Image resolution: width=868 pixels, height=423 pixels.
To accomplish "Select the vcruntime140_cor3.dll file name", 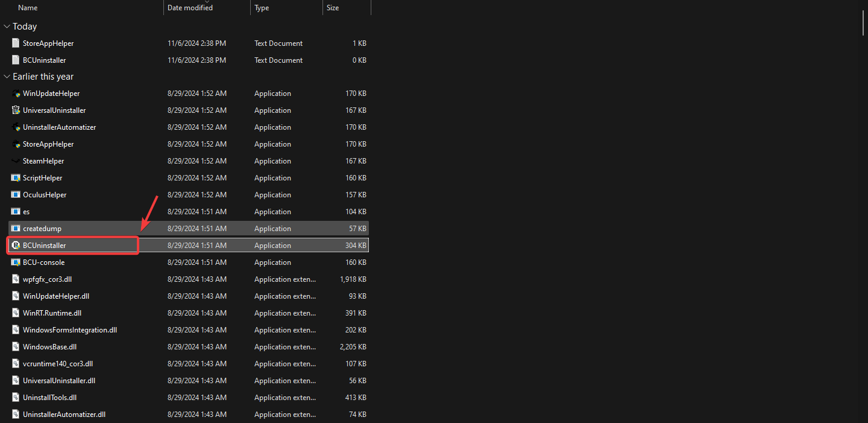I will click(58, 364).
